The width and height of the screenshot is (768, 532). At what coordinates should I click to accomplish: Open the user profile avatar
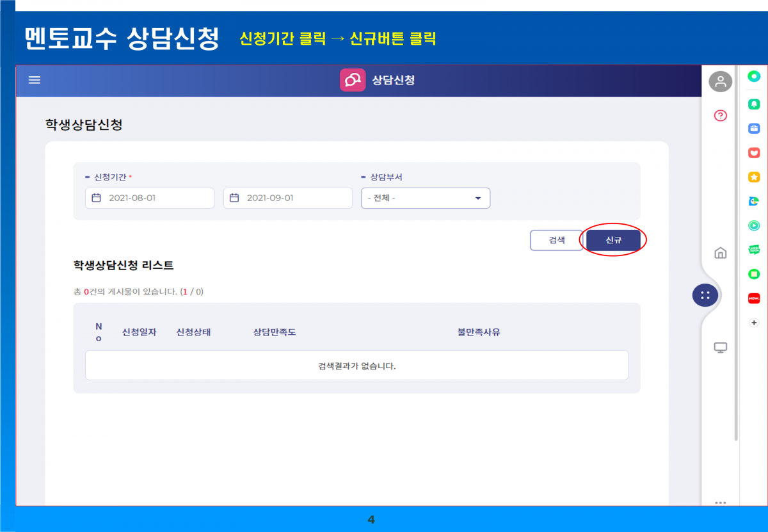click(721, 81)
